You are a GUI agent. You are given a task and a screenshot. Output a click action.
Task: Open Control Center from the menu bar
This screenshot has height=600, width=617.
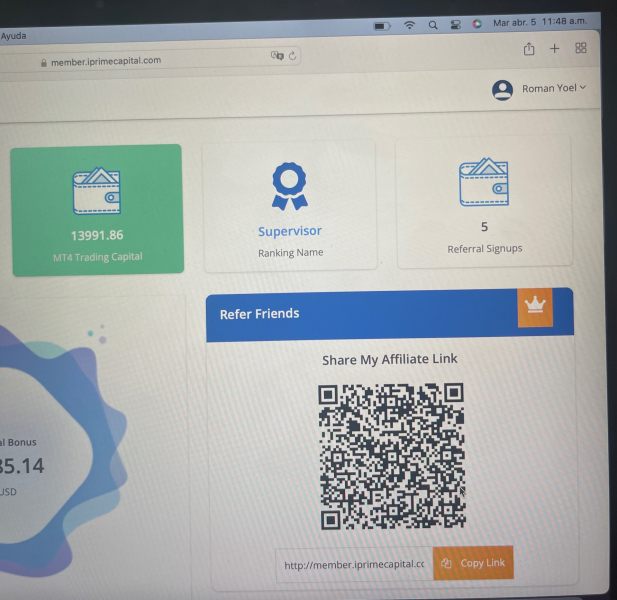click(x=456, y=25)
